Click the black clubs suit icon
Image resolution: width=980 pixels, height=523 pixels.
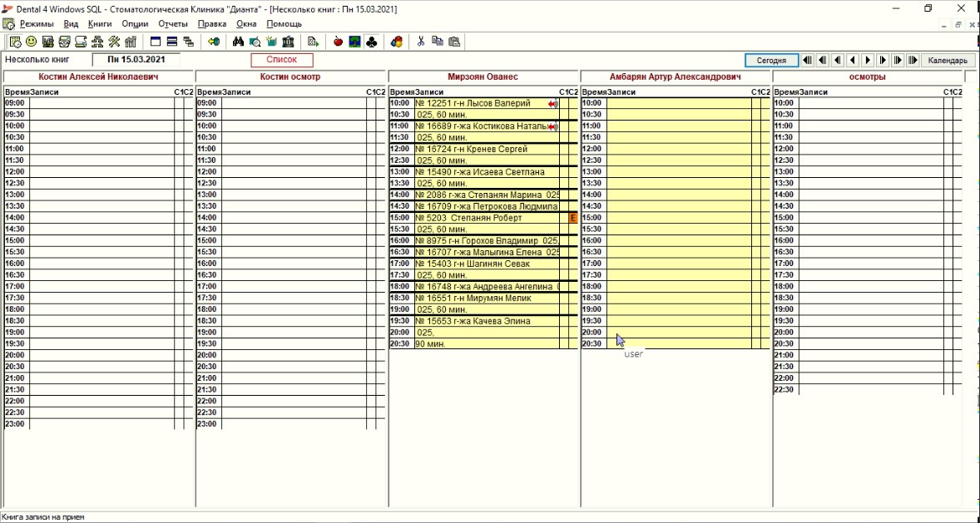371,42
